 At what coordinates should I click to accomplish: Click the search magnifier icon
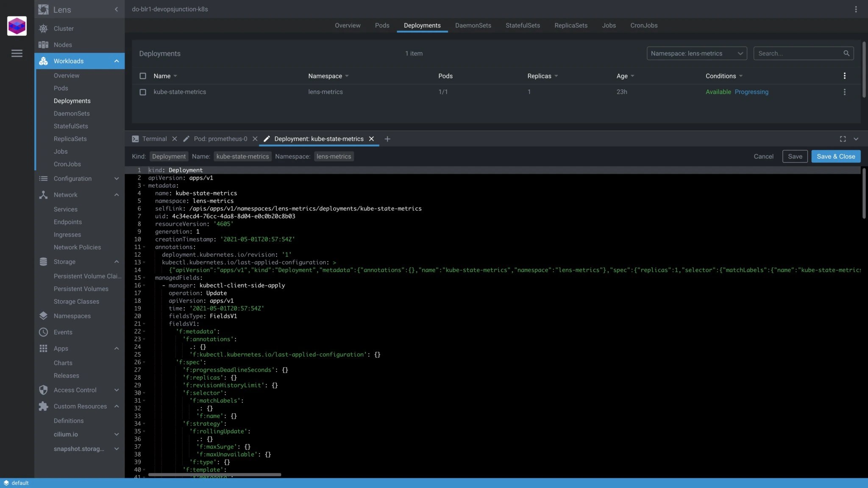846,53
